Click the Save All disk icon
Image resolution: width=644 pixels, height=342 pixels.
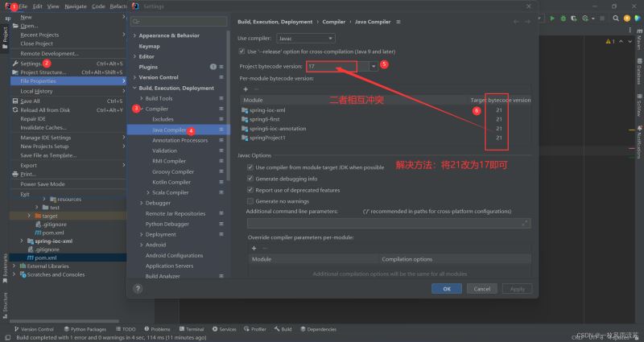click(x=15, y=101)
